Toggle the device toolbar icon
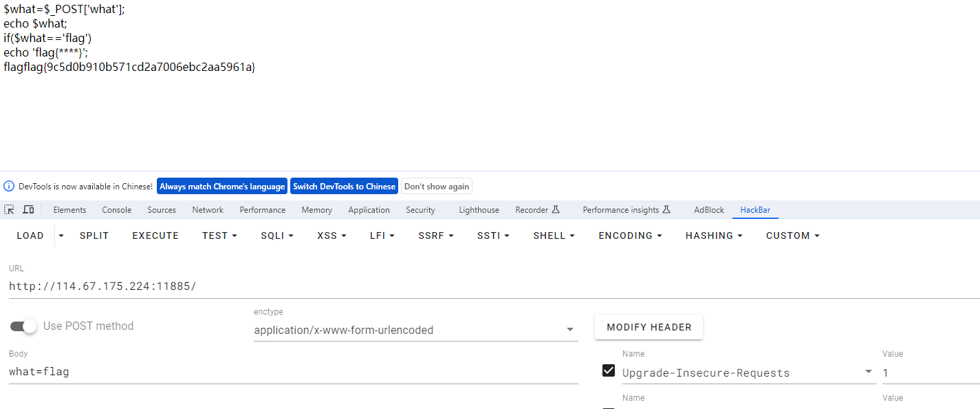 tap(28, 210)
